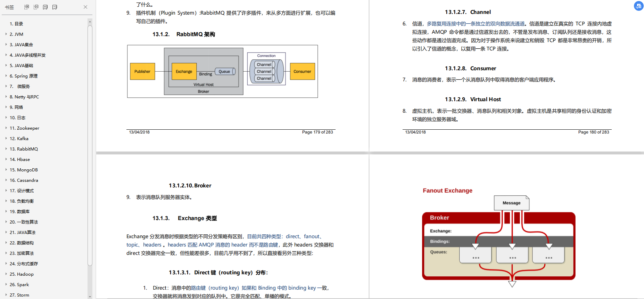Close the 书签 bookmarks panel
The height and width of the screenshot is (299, 644).
(85, 7)
